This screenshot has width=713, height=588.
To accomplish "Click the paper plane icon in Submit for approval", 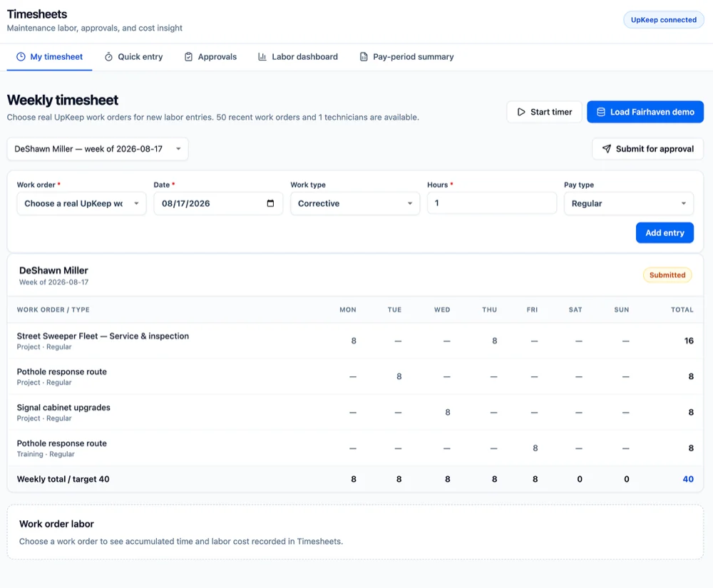I will point(607,148).
